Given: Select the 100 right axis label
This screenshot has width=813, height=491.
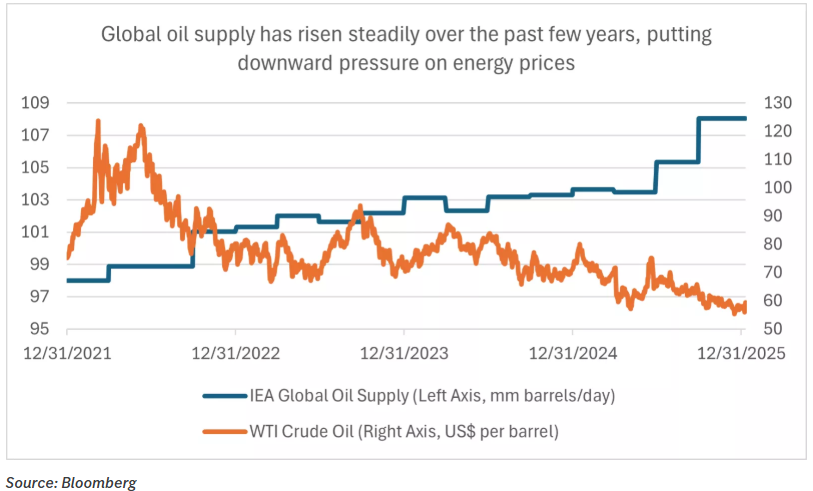Looking at the screenshot, I should [777, 188].
